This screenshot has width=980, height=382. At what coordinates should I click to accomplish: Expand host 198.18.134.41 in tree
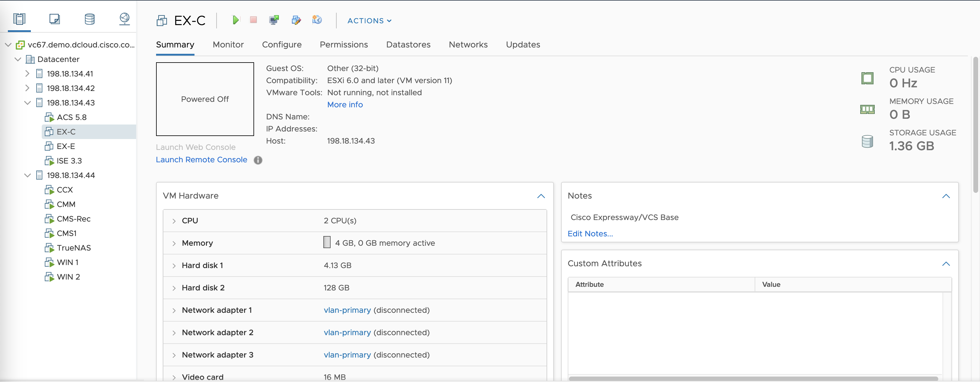pos(27,73)
